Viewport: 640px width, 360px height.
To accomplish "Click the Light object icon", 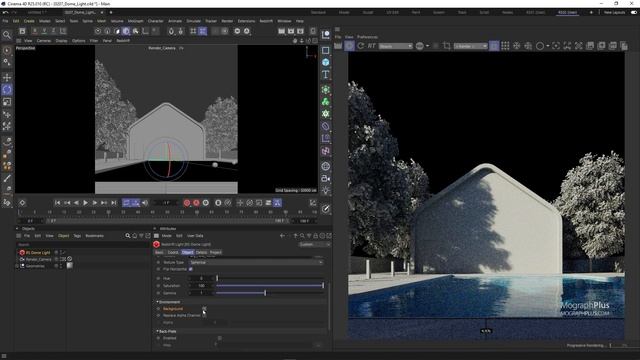I will [325, 191].
